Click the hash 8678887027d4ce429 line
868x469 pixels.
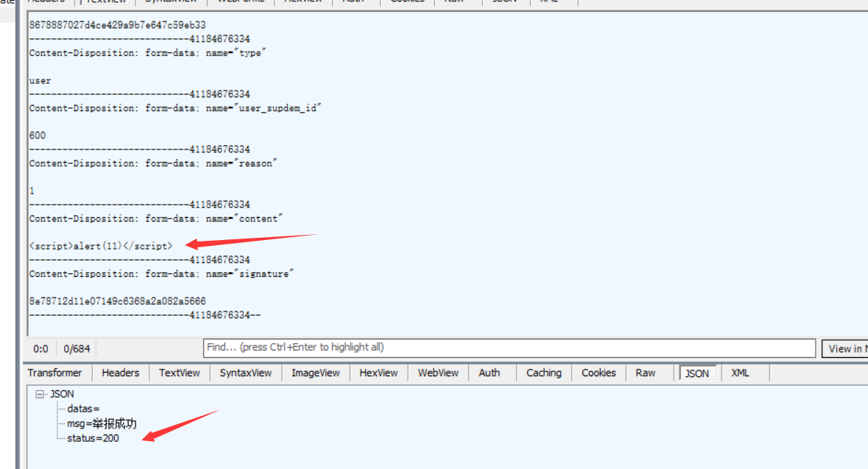tap(117, 25)
